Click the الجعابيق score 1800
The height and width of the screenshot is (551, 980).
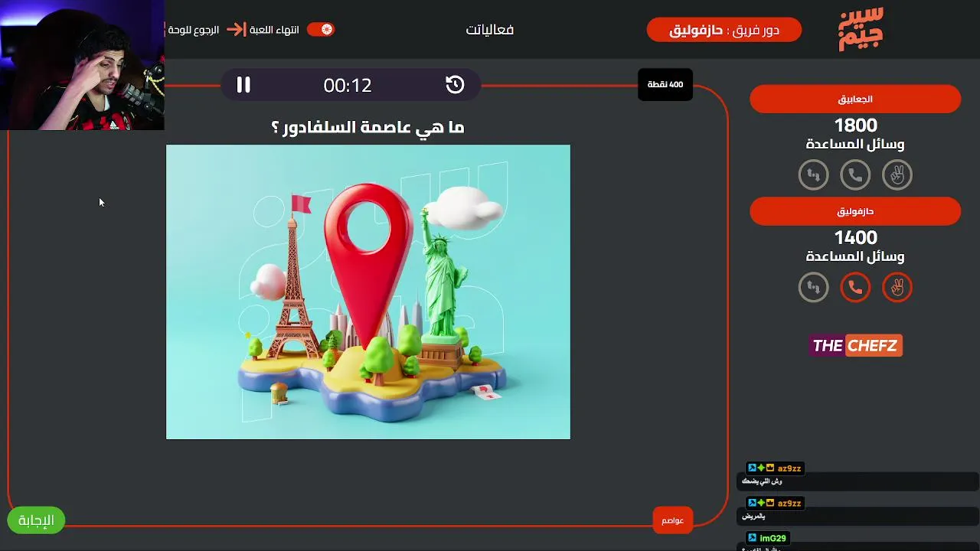(855, 125)
